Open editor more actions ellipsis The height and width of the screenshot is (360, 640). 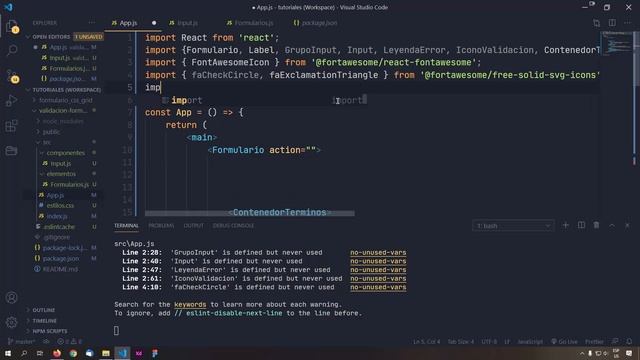627,23
